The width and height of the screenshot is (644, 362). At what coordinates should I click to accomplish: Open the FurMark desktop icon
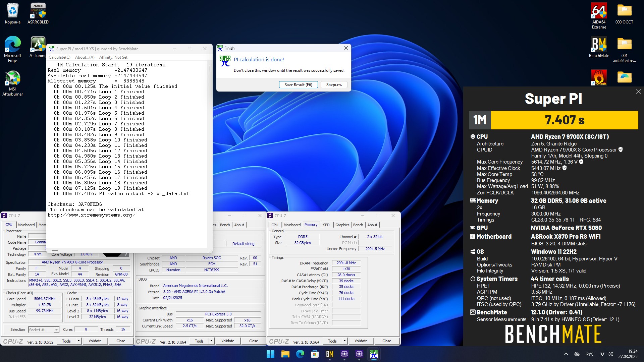(599, 77)
